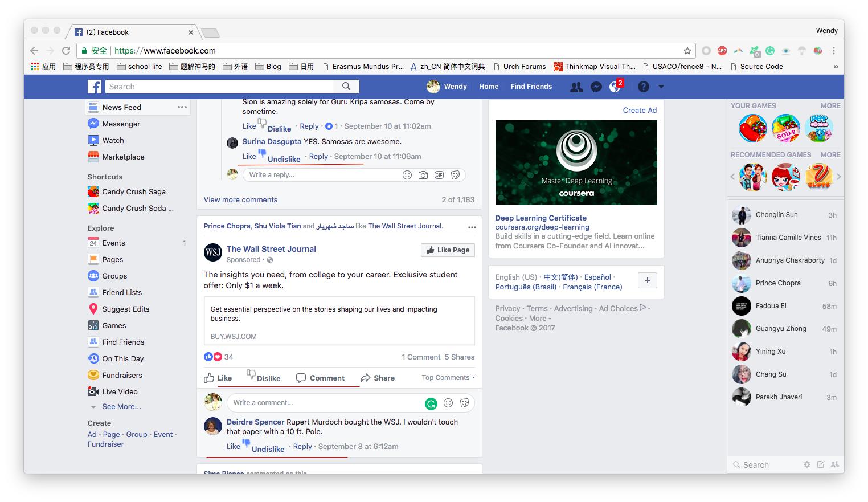Expand More footer links
The width and height of the screenshot is (868, 502).
coord(540,319)
